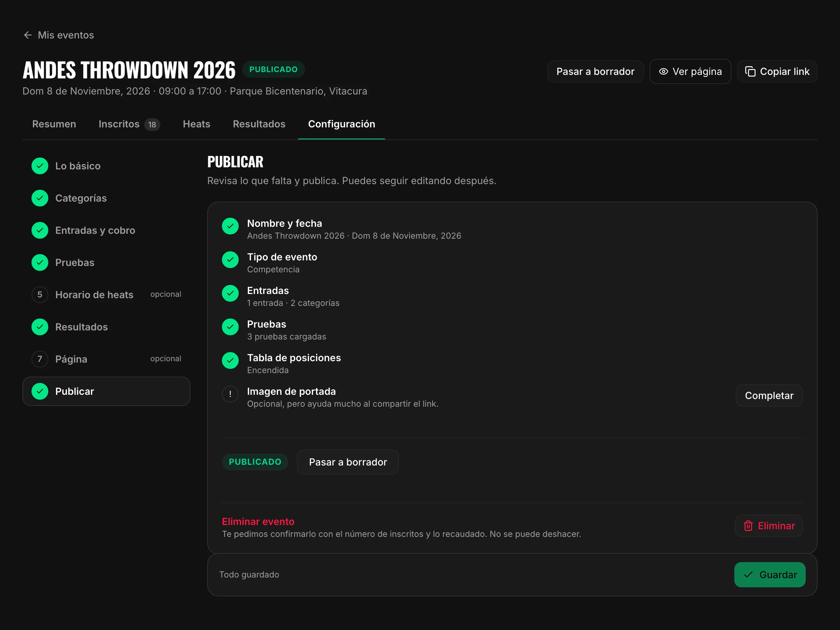This screenshot has width=840, height=630.
Task: Click the warning icon beside Imagen de portada
Action: click(x=230, y=394)
